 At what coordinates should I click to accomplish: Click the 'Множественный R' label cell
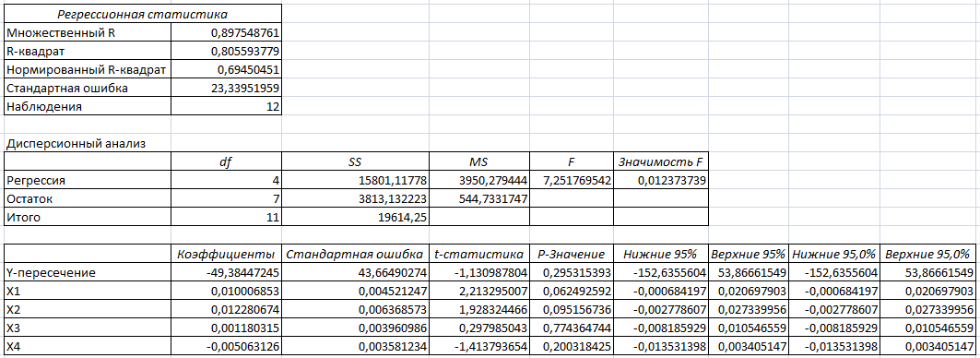pyautogui.click(x=87, y=32)
